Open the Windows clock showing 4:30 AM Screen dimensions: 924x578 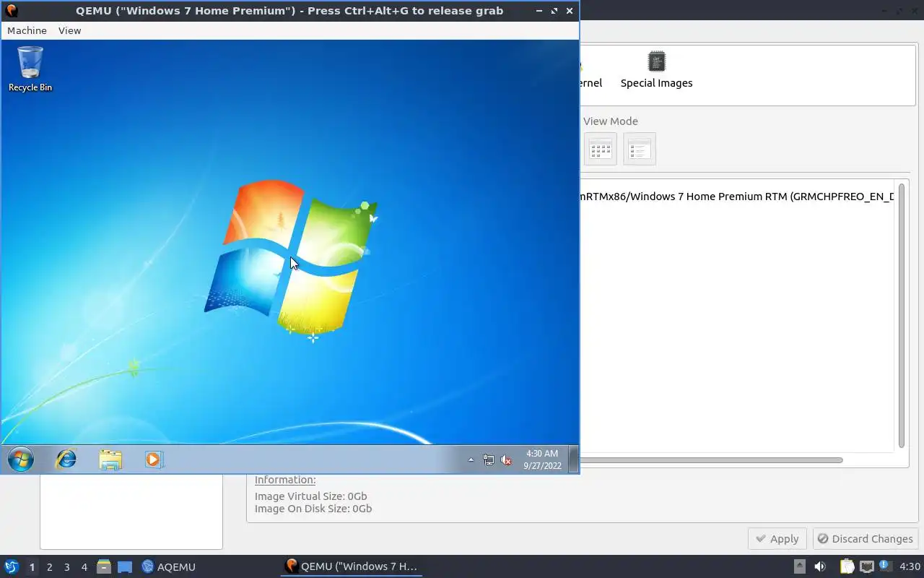(x=542, y=460)
